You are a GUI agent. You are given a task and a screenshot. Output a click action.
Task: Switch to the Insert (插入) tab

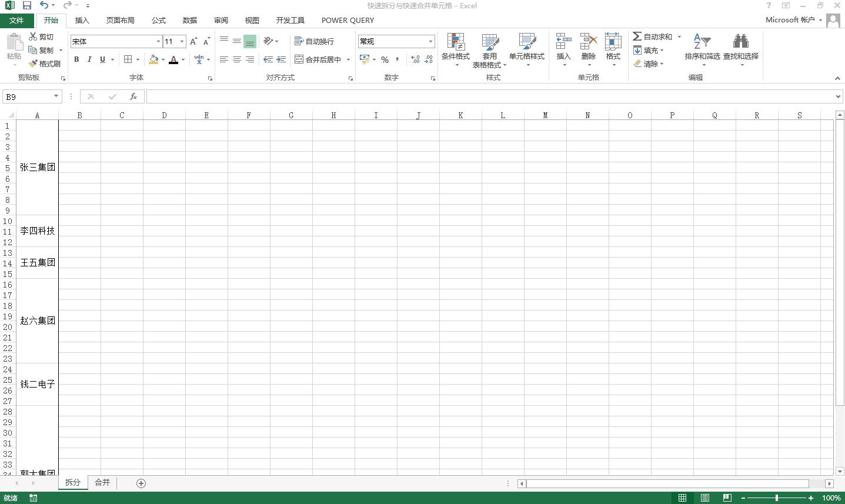point(82,20)
